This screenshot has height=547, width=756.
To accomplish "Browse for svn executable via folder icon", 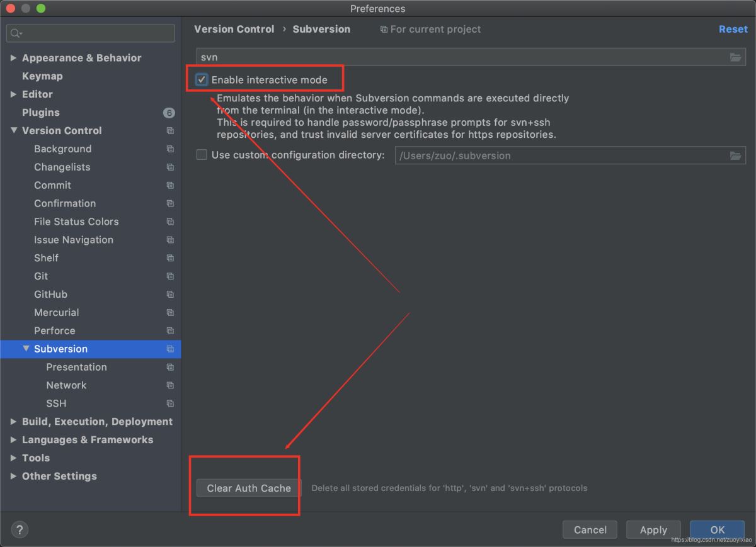I will tap(735, 57).
